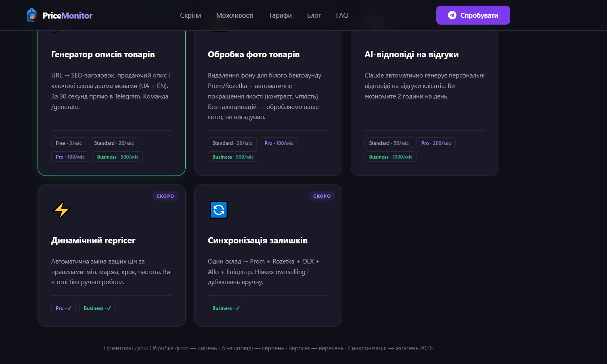Click the PriceMonitor logo icon
The image size is (607, 364).
point(32,15)
